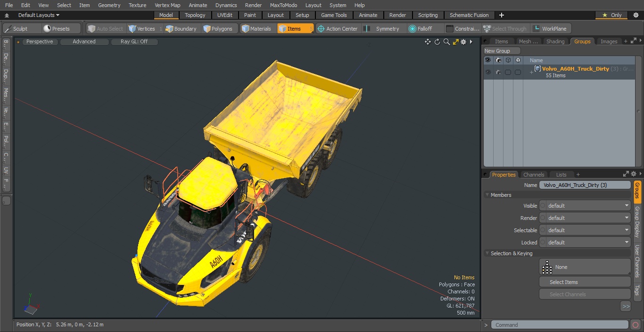Collapse the Selection & Keying section
This screenshot has height=332, width=644.
487,253
